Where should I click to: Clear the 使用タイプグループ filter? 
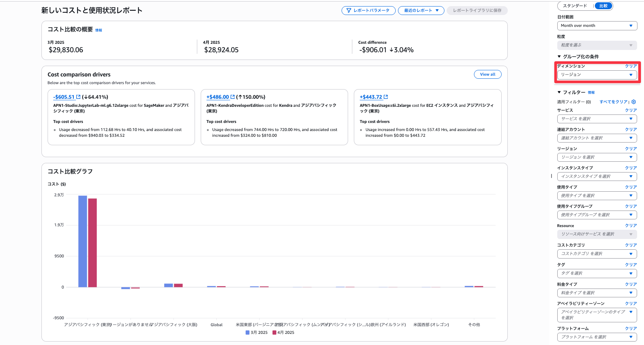click(631, 206)
